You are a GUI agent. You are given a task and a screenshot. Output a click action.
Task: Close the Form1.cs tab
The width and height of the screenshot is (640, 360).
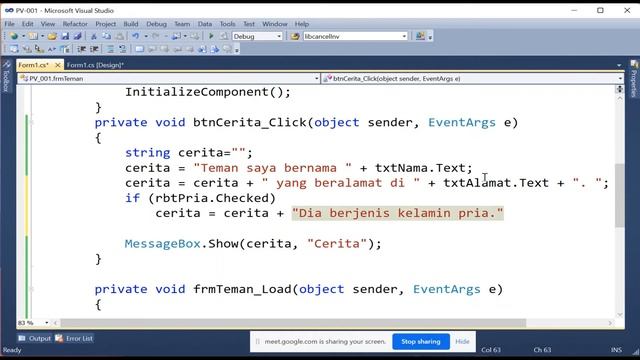[x=58, y=65]
